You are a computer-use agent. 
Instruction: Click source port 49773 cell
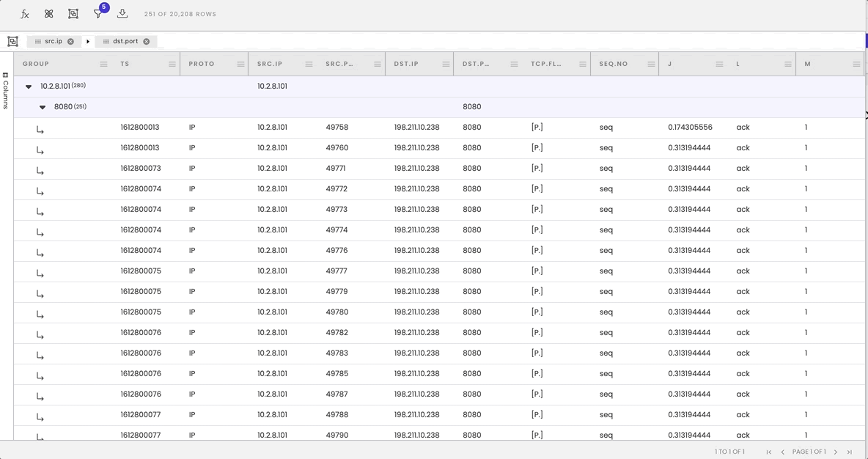[x=336, y=209]
